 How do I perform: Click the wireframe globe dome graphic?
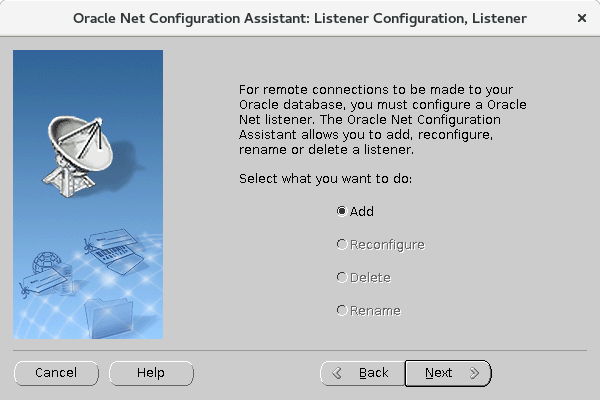click(x=47, y=263)
